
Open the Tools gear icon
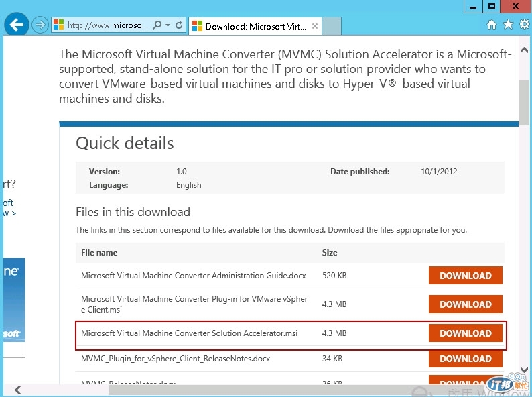(x=525, y=24)
